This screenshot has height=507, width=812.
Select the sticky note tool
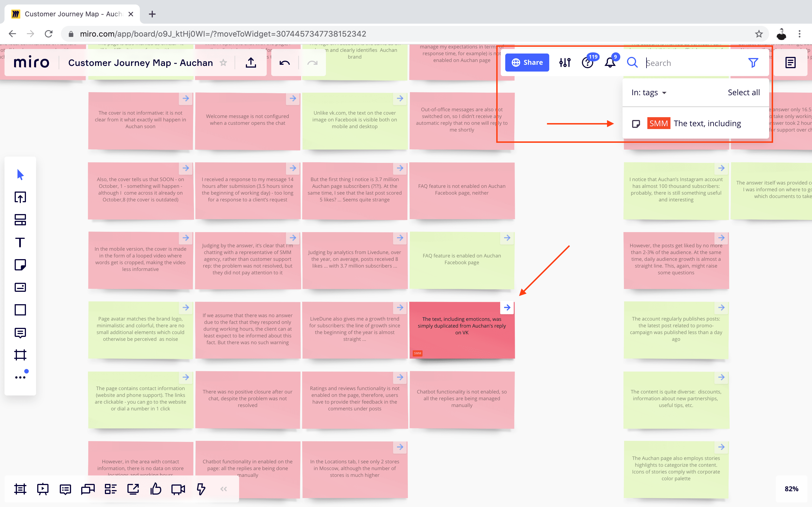click(x=20, y=265)
